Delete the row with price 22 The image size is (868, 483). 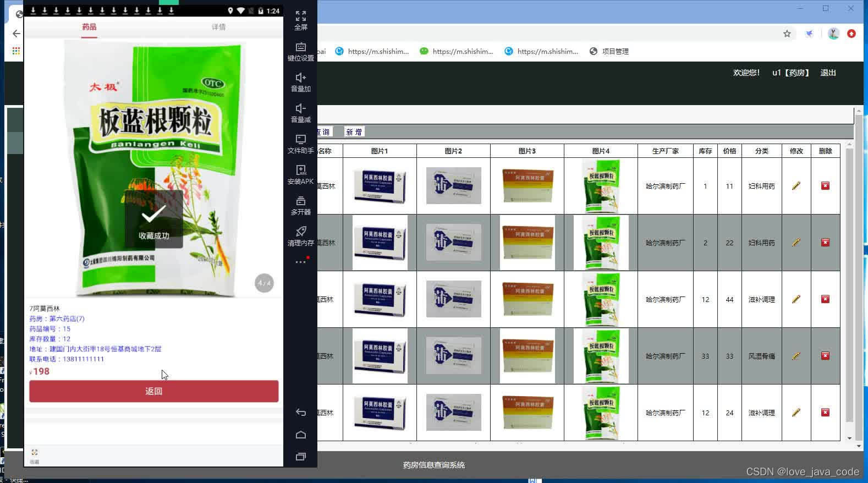tap(825, 243)
